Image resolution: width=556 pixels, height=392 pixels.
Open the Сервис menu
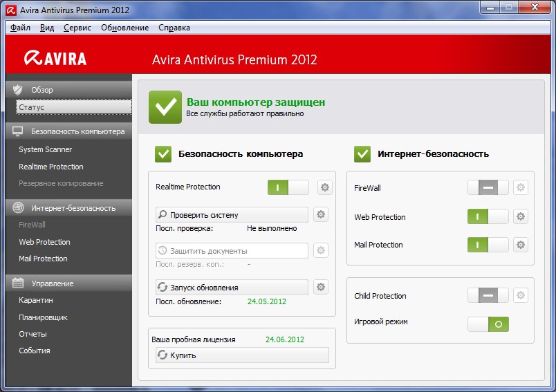(77, 28)
